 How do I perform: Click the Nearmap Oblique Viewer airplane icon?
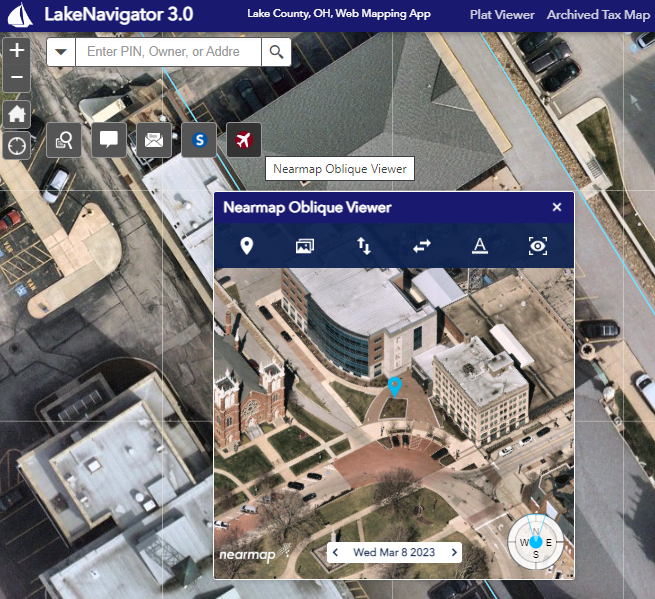[244, 140]
